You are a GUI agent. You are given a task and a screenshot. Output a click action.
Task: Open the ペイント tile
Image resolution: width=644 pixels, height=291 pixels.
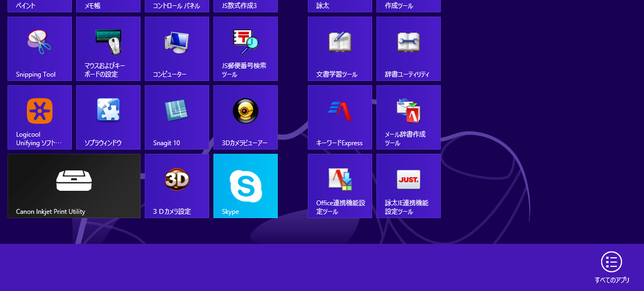pyautogui.click(x=40, y=6)
